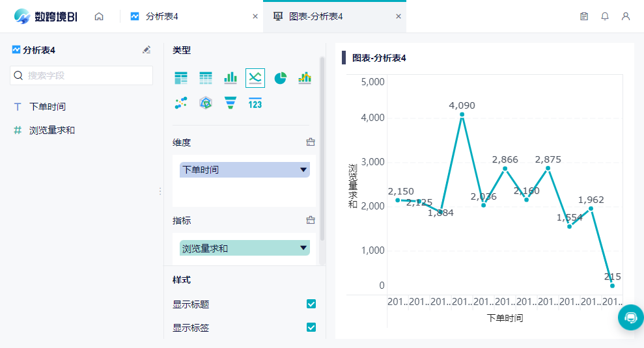Select the combo bar-line chart type

305,78
